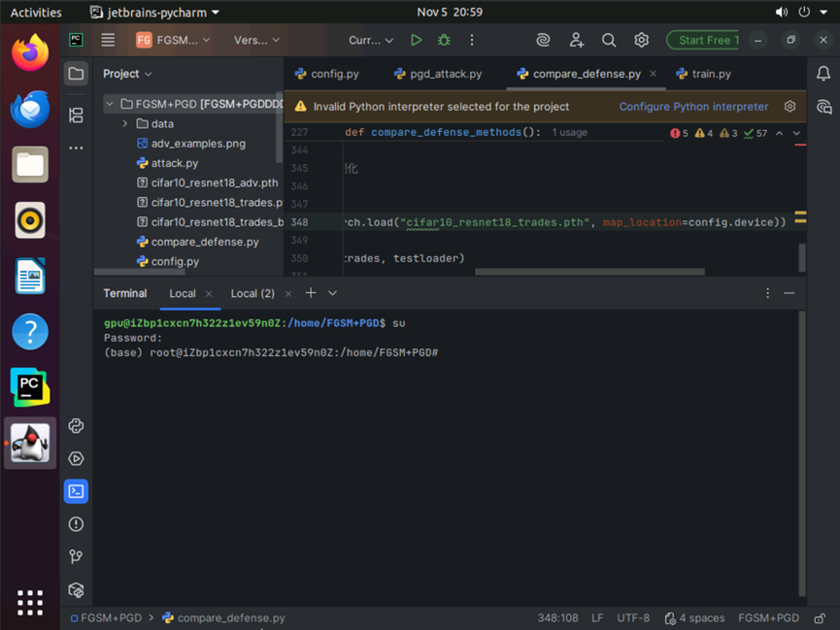Open the run configuration dropdown
This screenshot has height=630, width=840.
point(371,40)
